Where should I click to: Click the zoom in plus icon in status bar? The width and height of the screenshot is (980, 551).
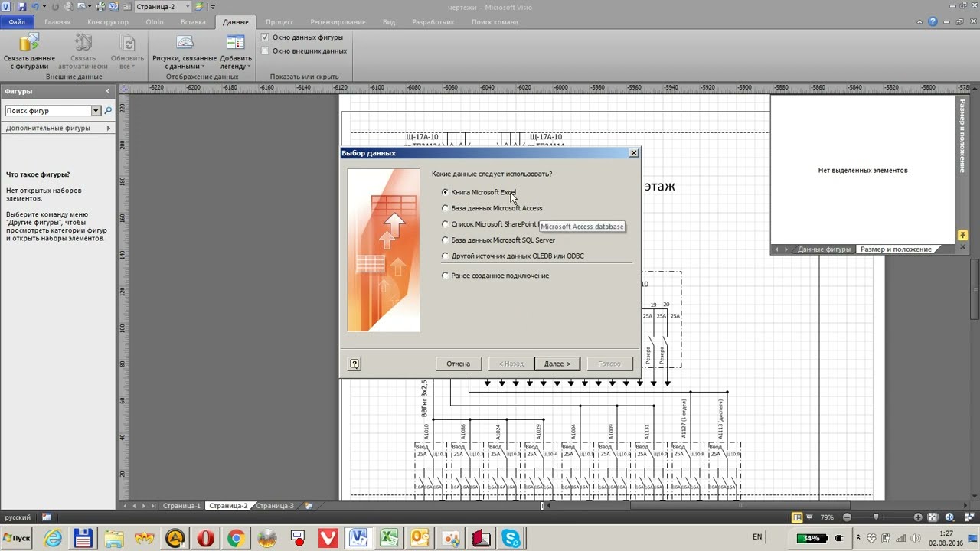tap(918, 517)
